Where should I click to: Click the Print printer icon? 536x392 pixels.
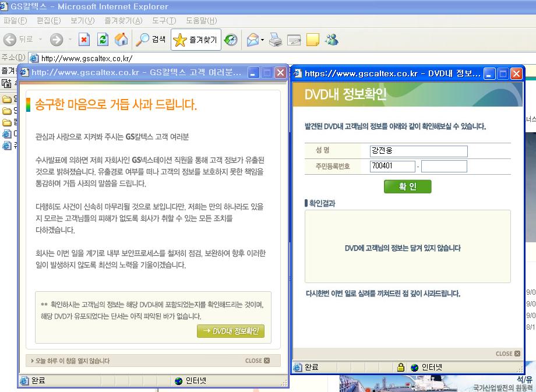(x=276, y=40)
